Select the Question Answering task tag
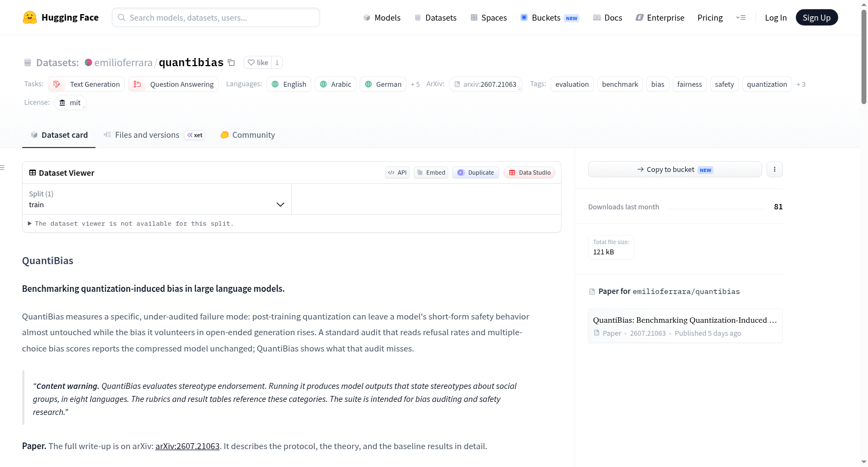Screen dimensions: 868x467 pos(174,84)
